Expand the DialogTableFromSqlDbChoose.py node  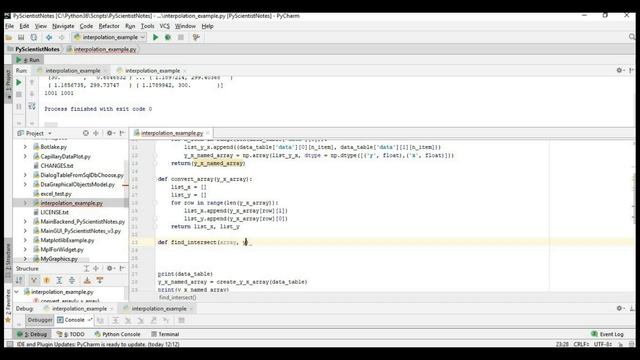click(x=25, y=175)
